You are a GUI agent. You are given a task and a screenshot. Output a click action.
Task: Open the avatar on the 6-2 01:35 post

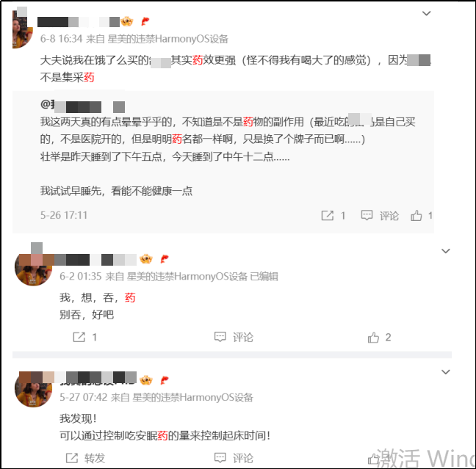[x=33, y=269]
